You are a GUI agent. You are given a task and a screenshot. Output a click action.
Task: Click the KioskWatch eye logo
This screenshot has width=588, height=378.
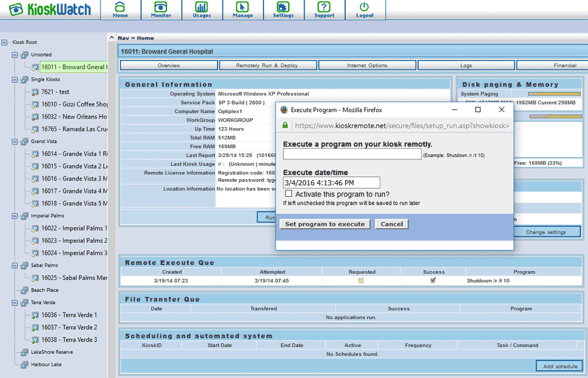(16, 10)
